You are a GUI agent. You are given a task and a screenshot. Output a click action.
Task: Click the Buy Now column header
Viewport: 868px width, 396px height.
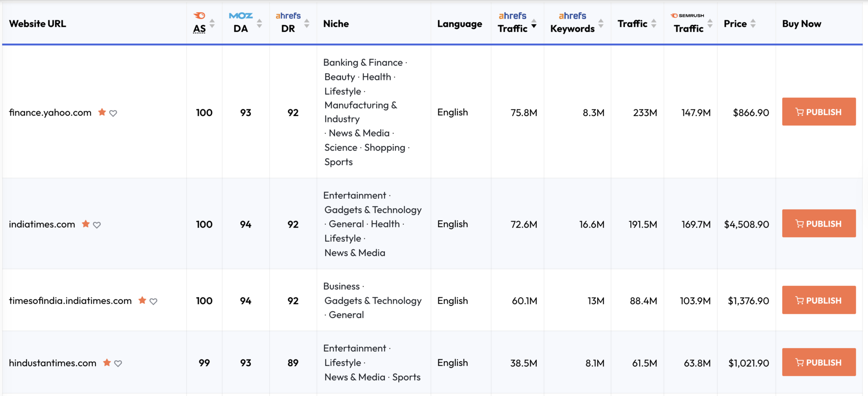pos(802,24)
